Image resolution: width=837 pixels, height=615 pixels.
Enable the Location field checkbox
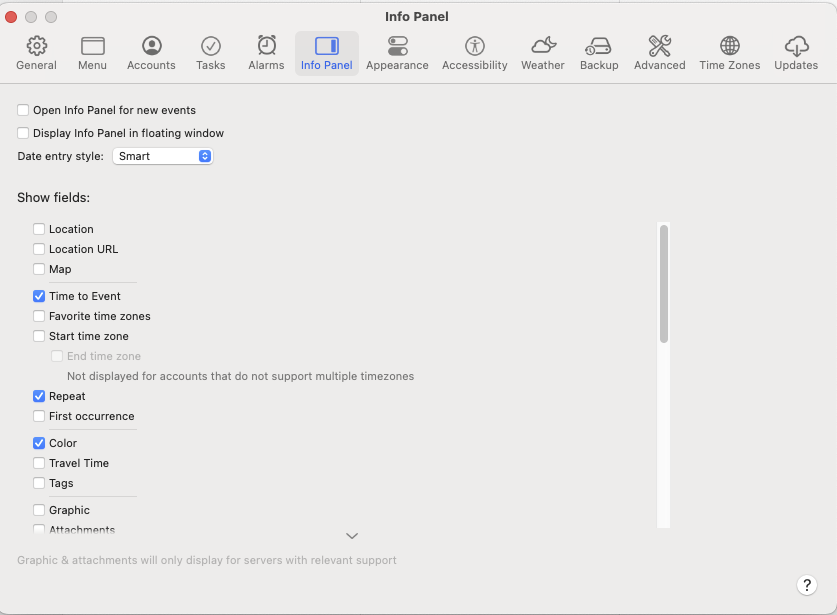click(38, 228)
